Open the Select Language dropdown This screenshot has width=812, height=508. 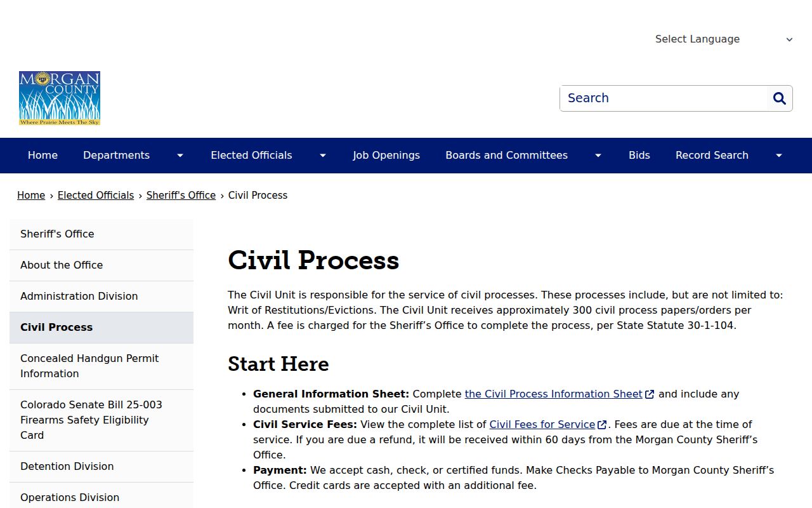tap(724, 39)
